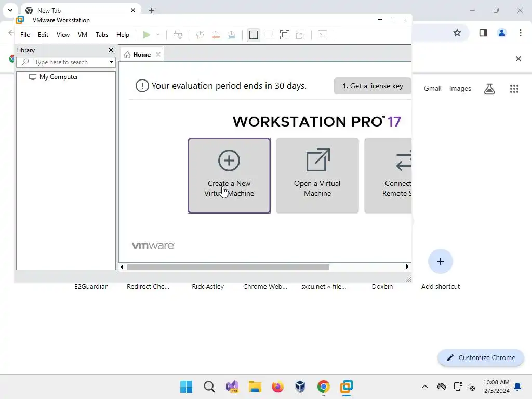Open Windows Start menu
Viewport: 532px width, 399px height.
click(186, 387)
